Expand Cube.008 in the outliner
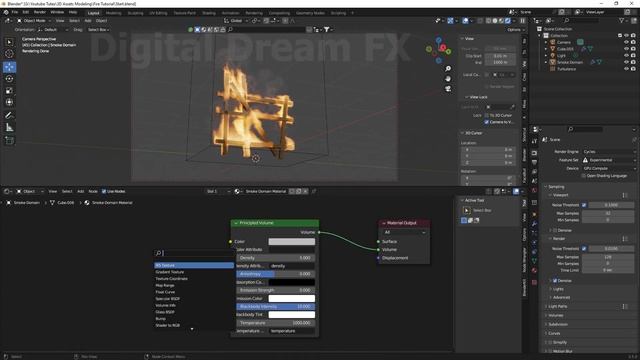This screenshot has width=640, height=360. [546, 49]
